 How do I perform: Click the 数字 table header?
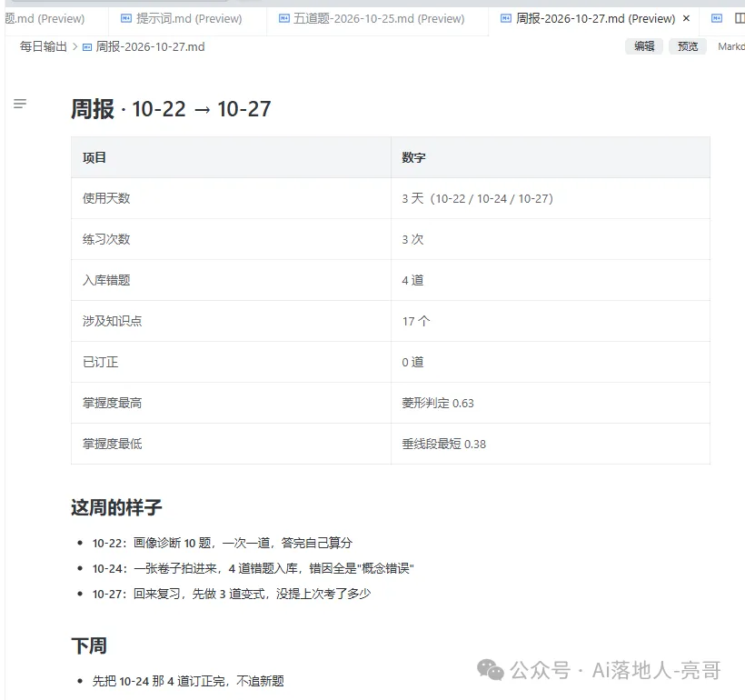click(x=551, y=157)
